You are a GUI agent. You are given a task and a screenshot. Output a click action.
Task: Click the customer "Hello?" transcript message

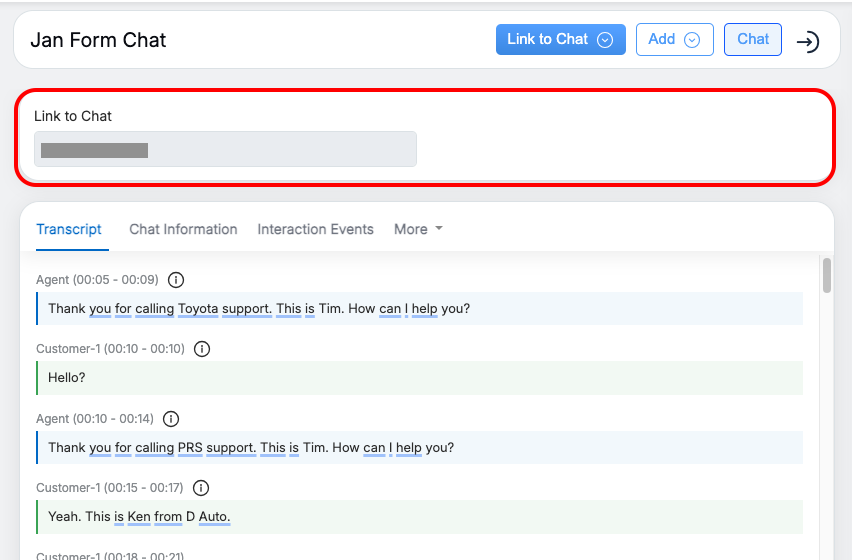[67, 378]
